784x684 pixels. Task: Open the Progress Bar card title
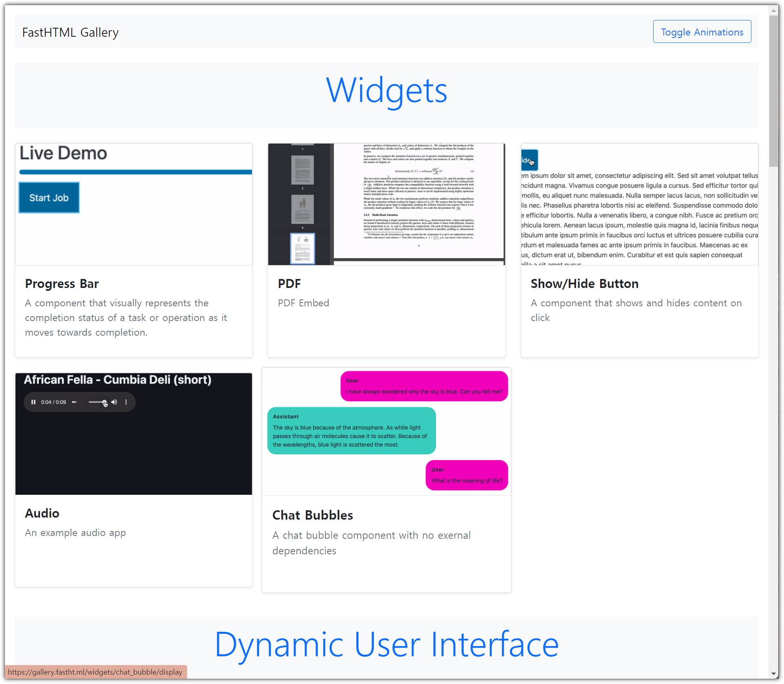click(62, 284)
